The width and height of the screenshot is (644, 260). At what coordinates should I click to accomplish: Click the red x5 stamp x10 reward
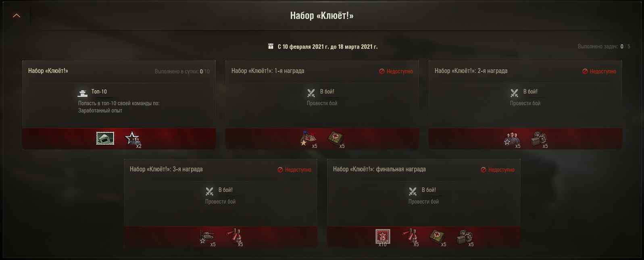(x=383, y=237)
